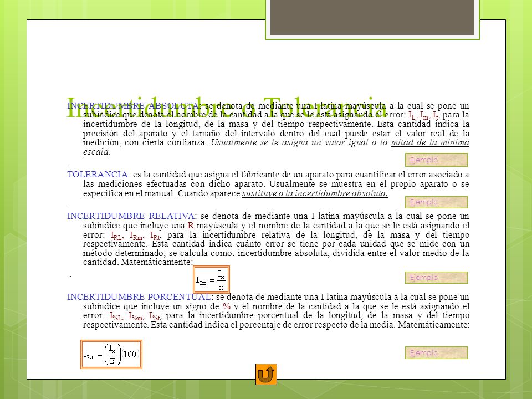Click the orange return arrow icon
Image resolution: width=532 pixels, height=399 pixels.
click(x=266, y=374)
